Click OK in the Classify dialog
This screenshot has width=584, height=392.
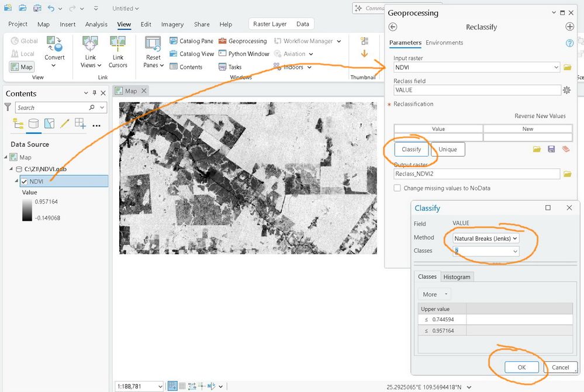[x=521, y=367]
